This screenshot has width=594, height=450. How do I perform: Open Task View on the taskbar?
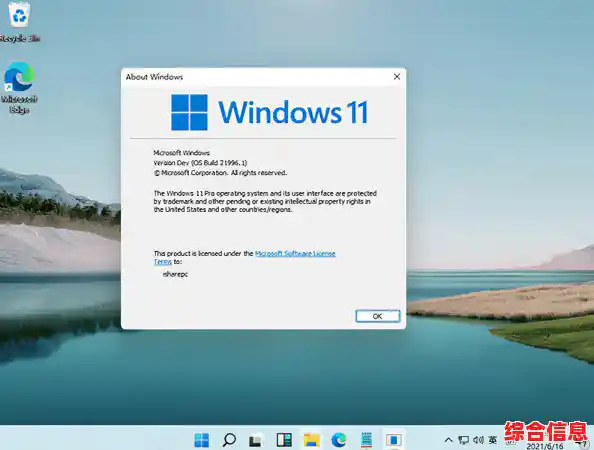point(256,441)
